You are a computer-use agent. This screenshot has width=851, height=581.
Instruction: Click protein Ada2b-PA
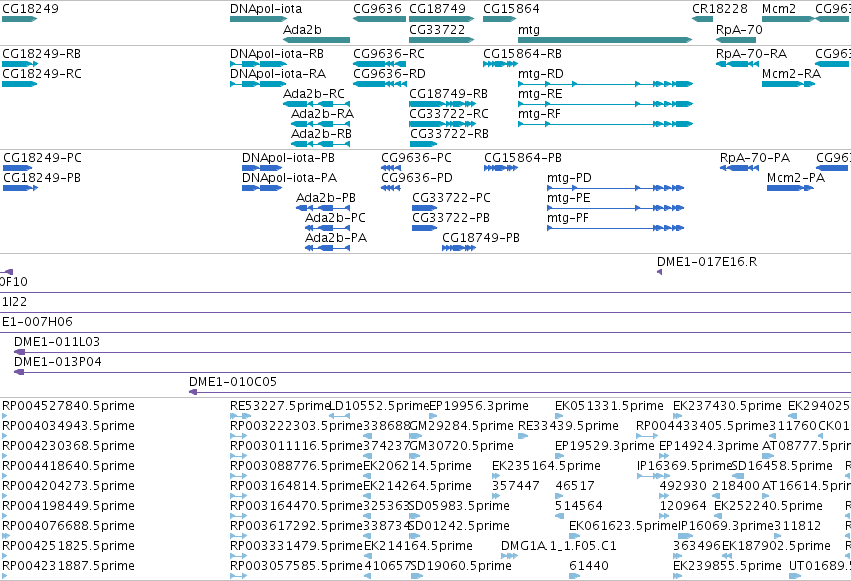click(336, 238)
